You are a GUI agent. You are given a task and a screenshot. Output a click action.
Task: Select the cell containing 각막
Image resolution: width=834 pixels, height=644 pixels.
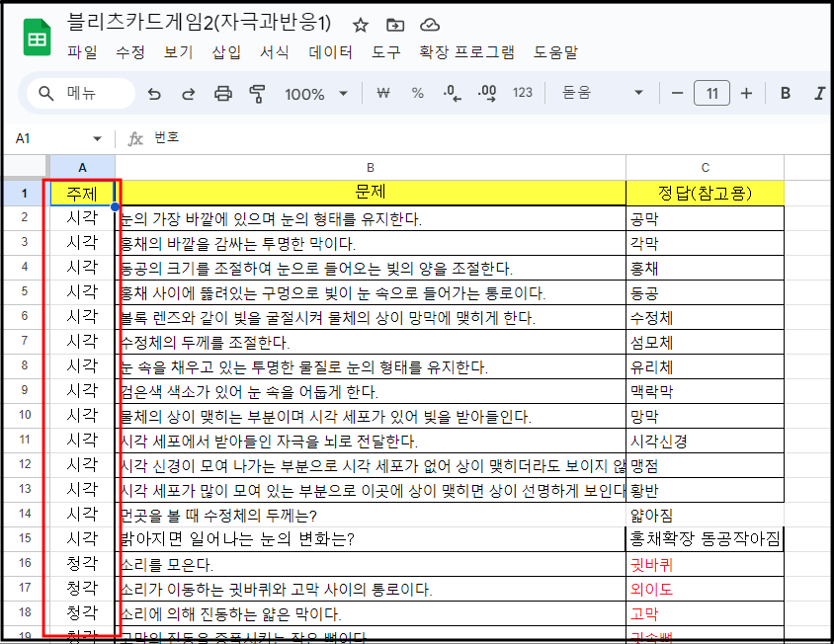705,243
